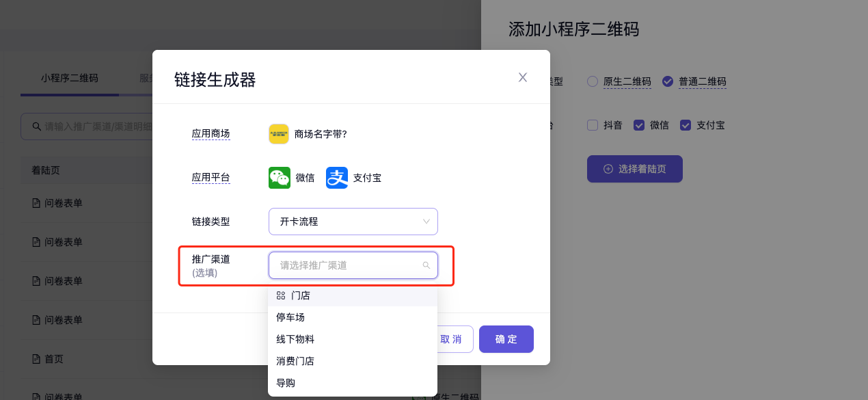Switch to the 小程序二维码 tab
The width and height of the screenshot is (868, 400).
coord(69,78)
